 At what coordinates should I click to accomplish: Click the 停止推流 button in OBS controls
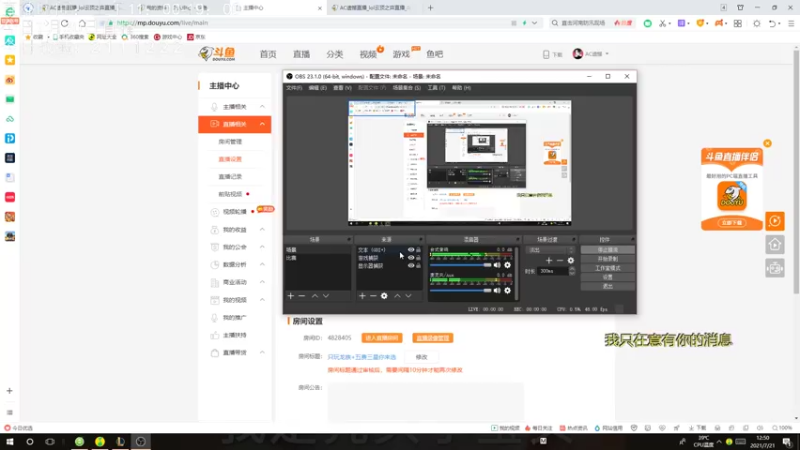coord(607,250)
